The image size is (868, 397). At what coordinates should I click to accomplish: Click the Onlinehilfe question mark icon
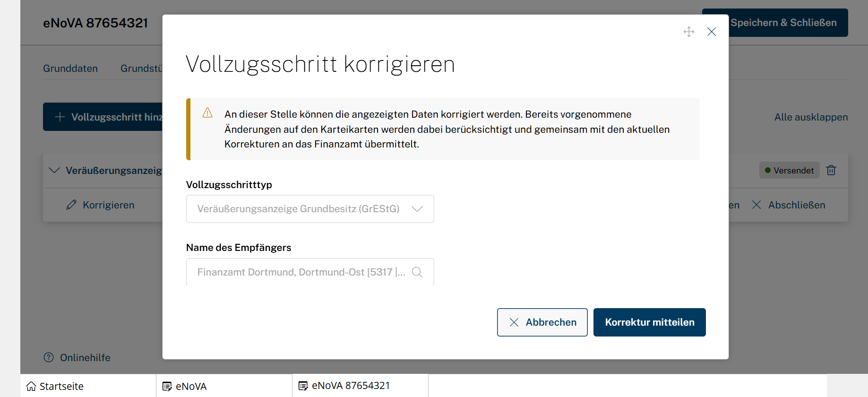49,357
